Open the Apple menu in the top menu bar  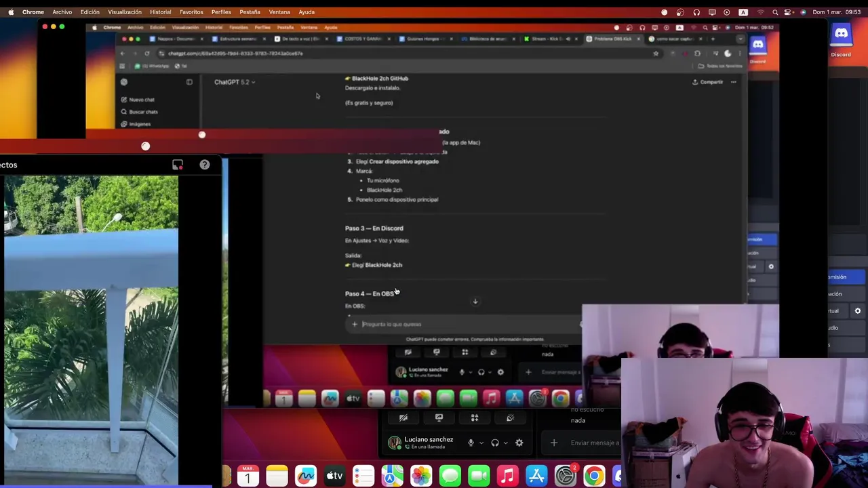tap(11, 12)
